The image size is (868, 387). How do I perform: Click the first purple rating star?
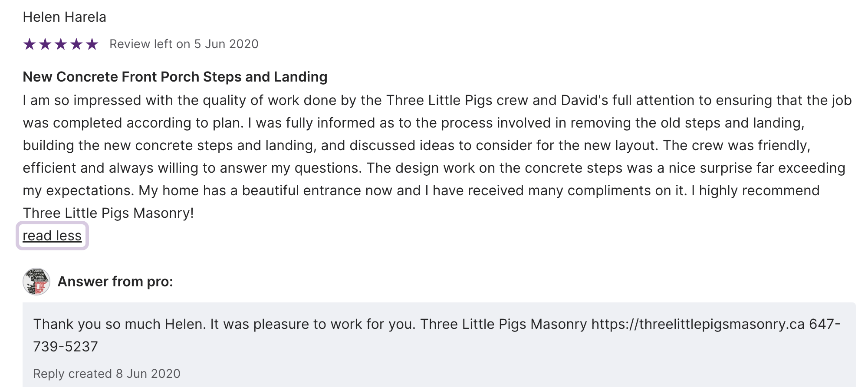pos(30,44)
